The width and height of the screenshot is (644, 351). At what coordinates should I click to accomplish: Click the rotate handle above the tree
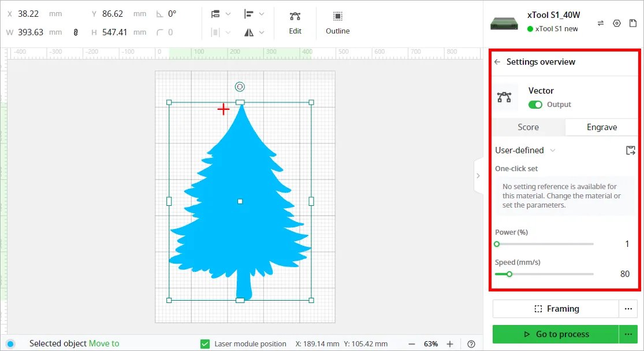(x=240, y=87)
